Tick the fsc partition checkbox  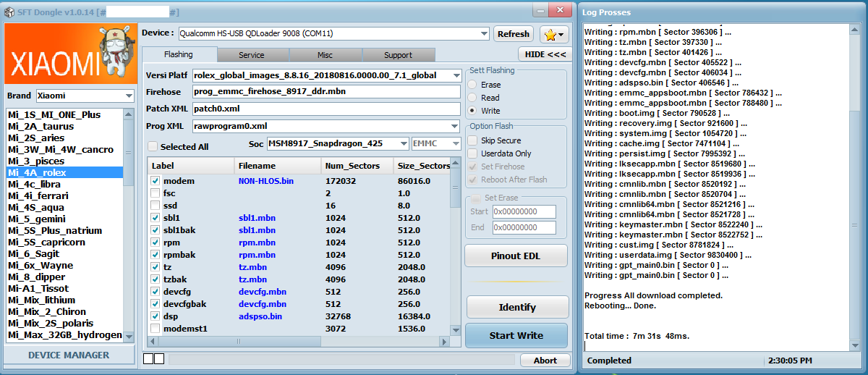[156, 193]
